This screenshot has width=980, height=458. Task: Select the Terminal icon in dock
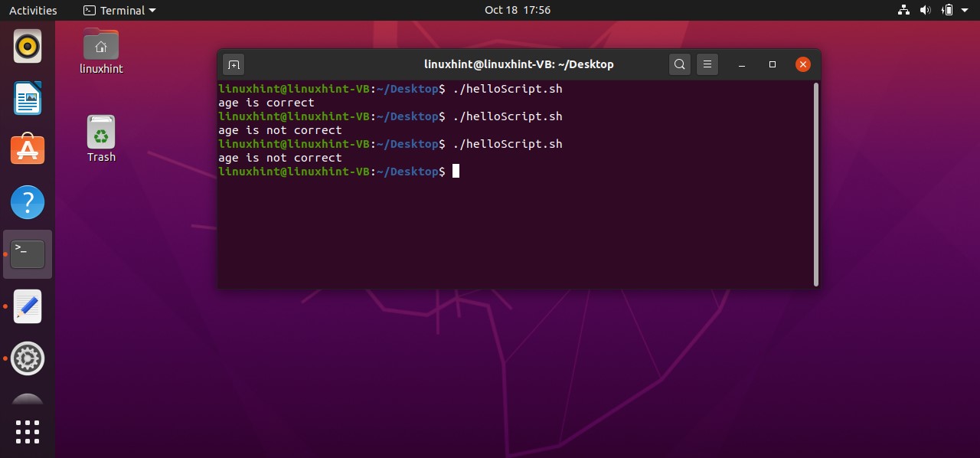tap(28, 254)
